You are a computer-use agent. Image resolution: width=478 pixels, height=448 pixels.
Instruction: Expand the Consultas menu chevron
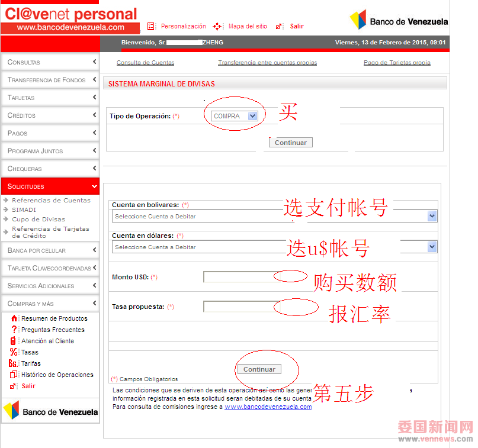(x=95, y=62)
